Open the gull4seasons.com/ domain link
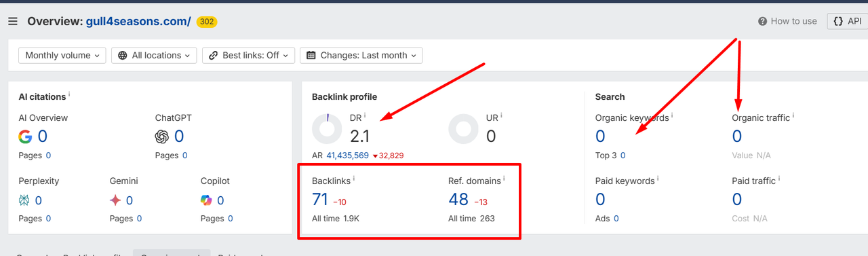Screen dimensions: 868x256 (x=138, y=21)
